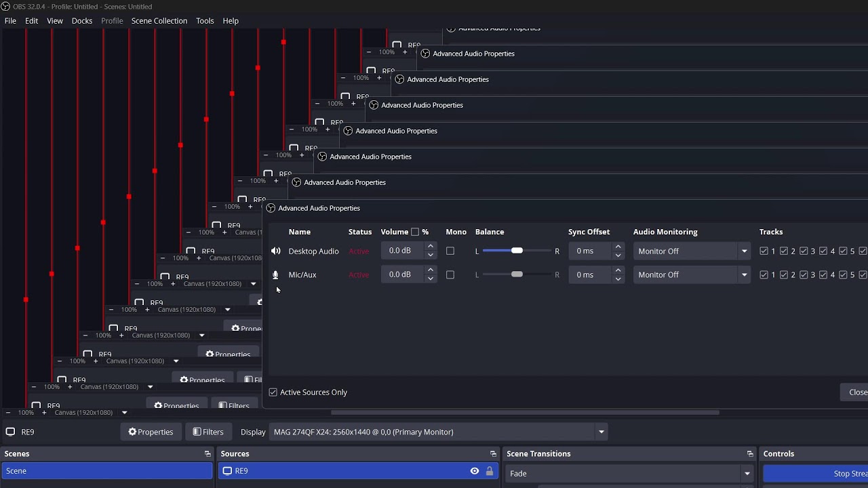
Task: Enable Mono for Desktop Audio
Action: tap(450, 251)
